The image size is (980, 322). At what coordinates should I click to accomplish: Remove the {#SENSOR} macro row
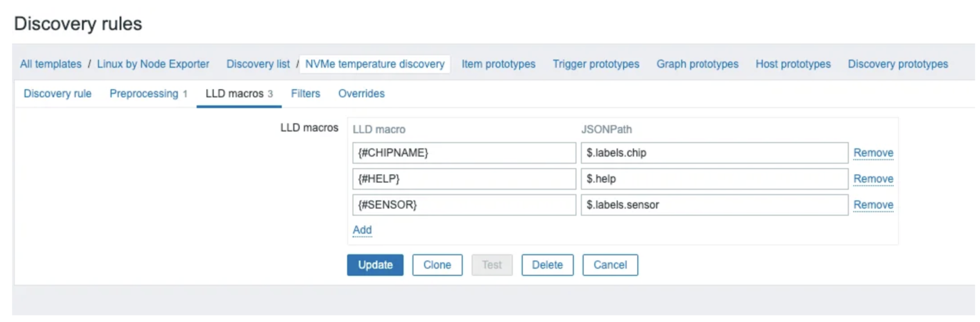click(x=873, y=205)
